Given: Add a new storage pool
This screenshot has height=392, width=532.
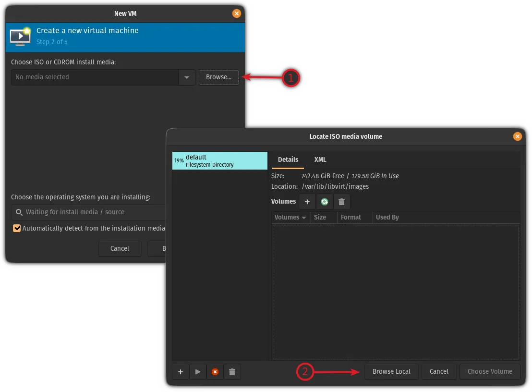Looking at the screenshot, I should 181,372.
